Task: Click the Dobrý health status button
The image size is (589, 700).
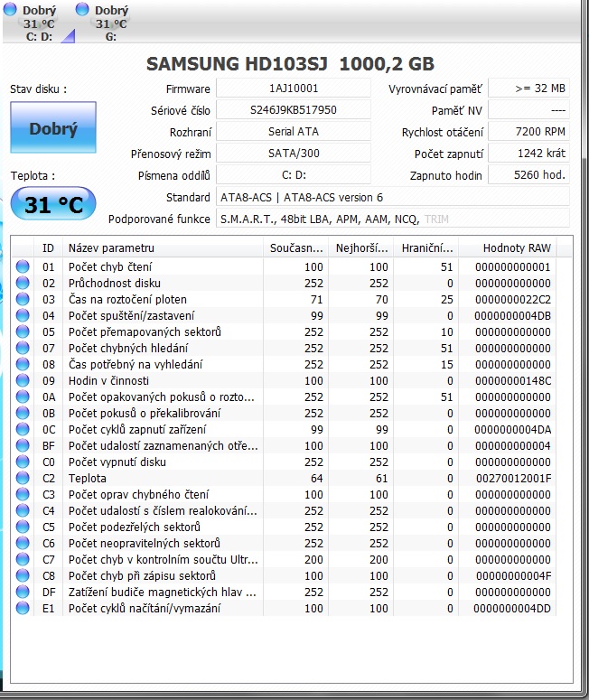Action: pyautogui.click(x=53, y=127)
